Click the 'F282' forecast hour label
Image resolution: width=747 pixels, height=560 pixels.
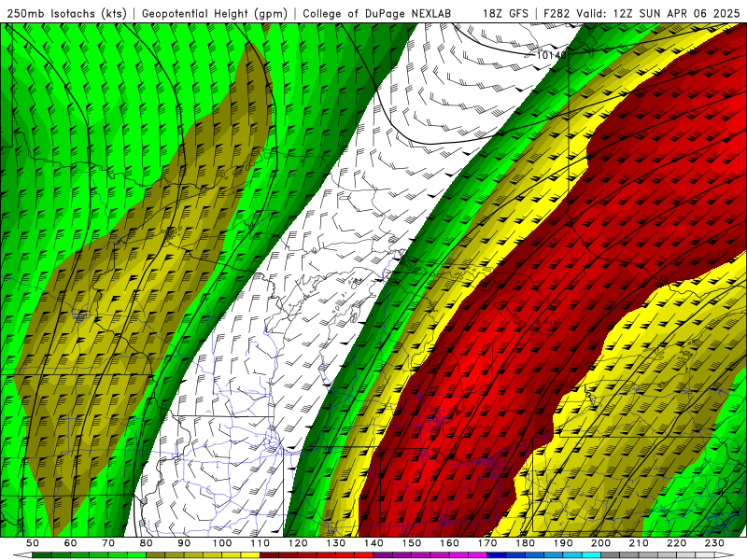557,14
